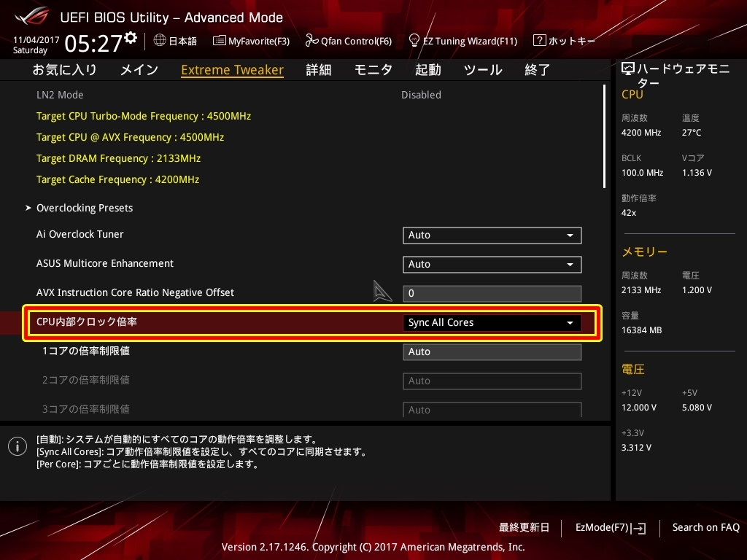Click the 11/04/2017 date
Screen dimensions: 747x560
(x=36, y=40)
